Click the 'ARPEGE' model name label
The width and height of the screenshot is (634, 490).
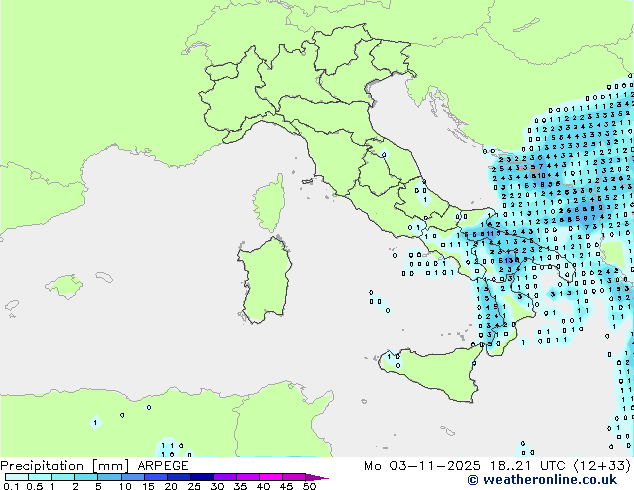click(x=163, y=466)
